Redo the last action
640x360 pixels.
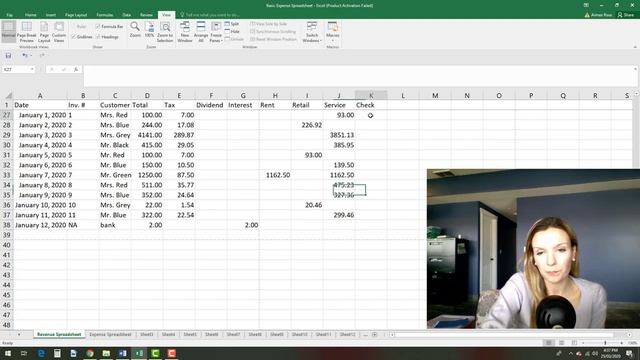42,56
